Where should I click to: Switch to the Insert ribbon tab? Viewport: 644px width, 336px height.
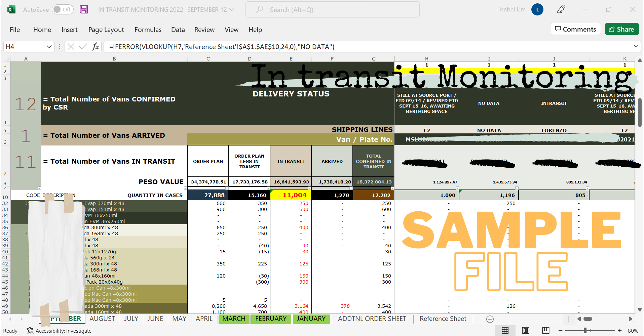click(70, 30)
